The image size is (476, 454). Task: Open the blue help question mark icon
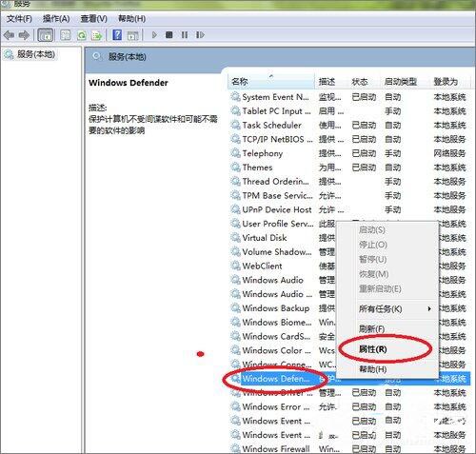click(117, 35)
